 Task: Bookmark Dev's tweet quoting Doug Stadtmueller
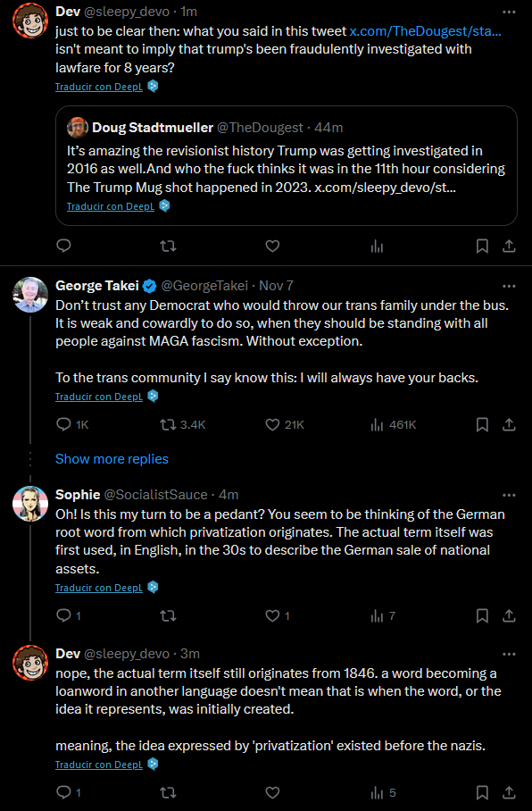[482, 247]
